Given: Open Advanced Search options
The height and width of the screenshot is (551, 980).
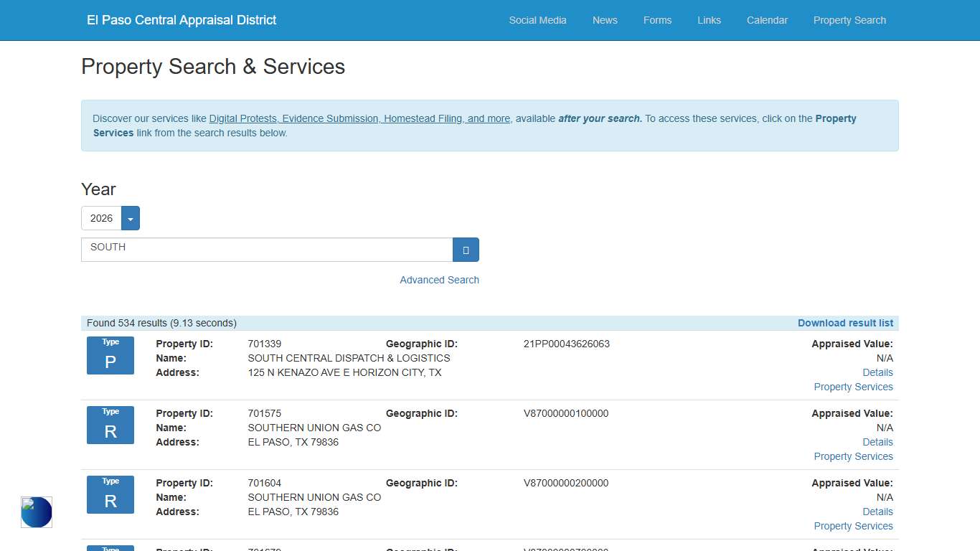Looking at the screenshot, I should (439, 280).
